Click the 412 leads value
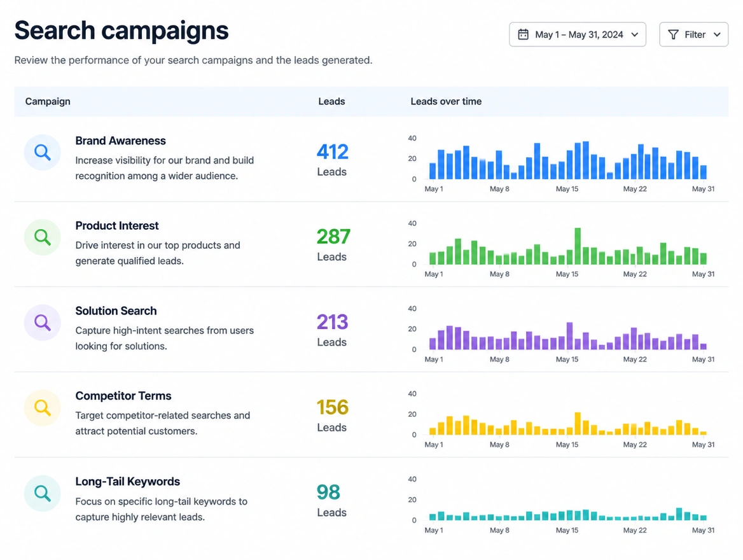743x560 pixels. pos(333,151)
